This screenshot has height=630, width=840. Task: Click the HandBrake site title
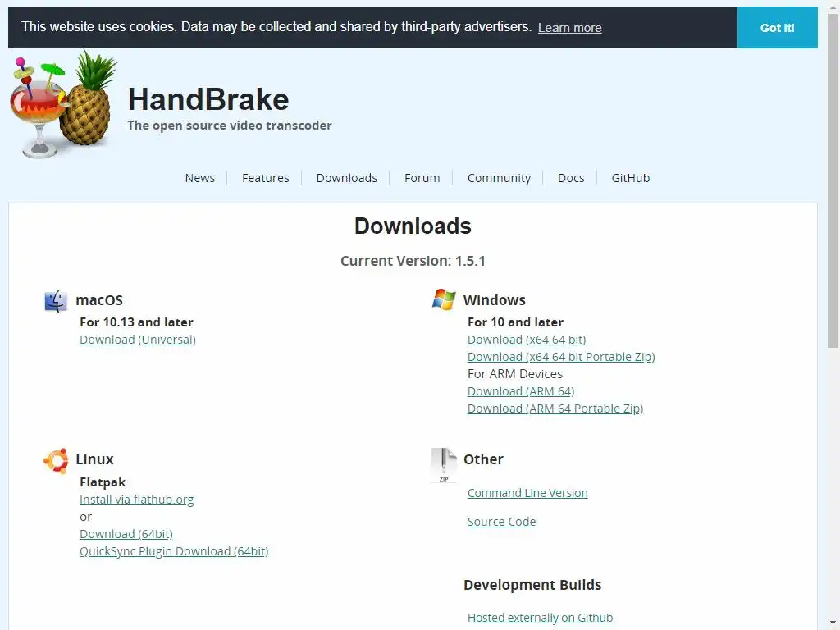pyautogui.click(x=208, y=99)
